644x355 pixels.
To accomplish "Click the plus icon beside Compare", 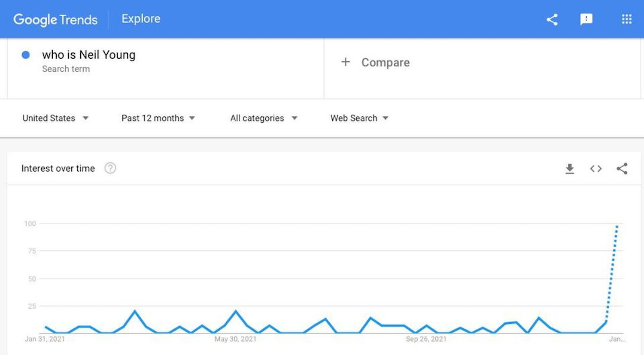I will (x=346, y=62).
